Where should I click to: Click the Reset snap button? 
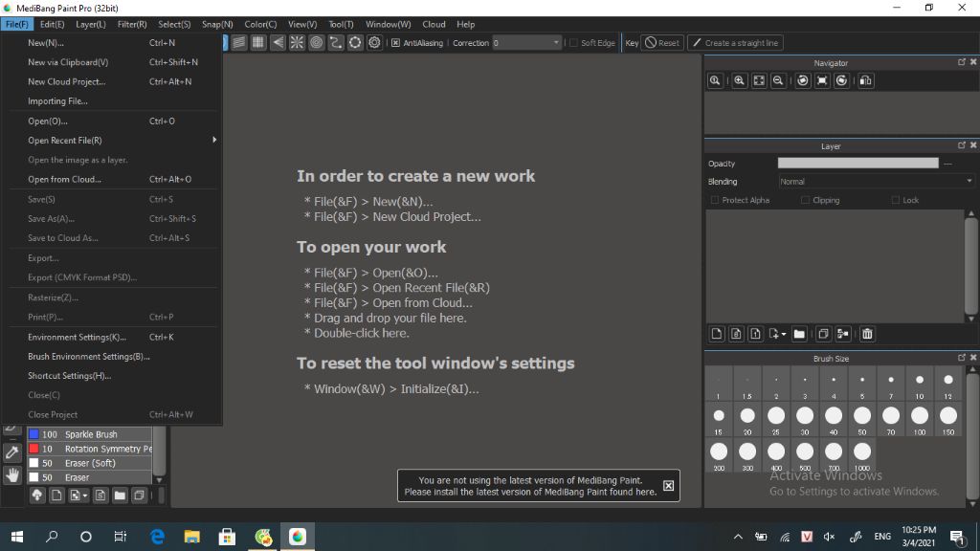[662, 42]
